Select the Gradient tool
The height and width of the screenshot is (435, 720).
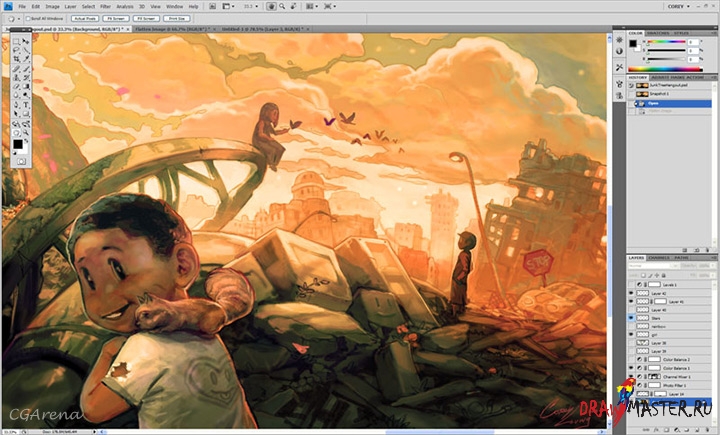tap(26, 86)
